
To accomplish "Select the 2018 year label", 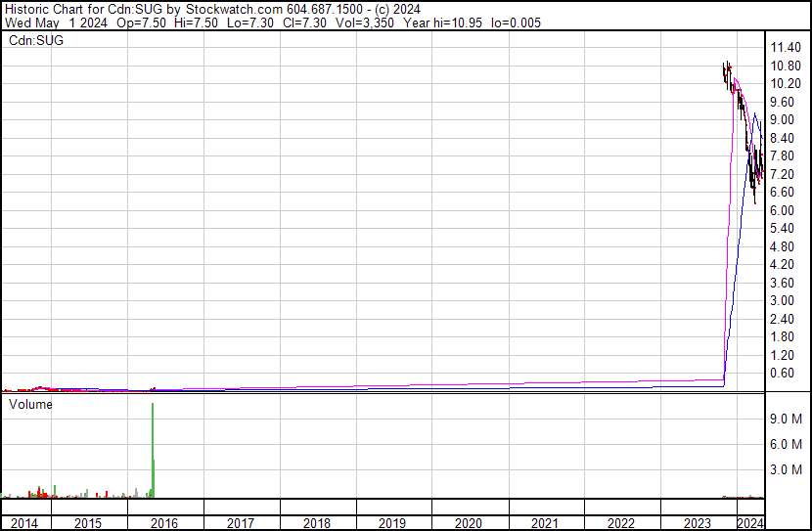I will pos(316,523).
